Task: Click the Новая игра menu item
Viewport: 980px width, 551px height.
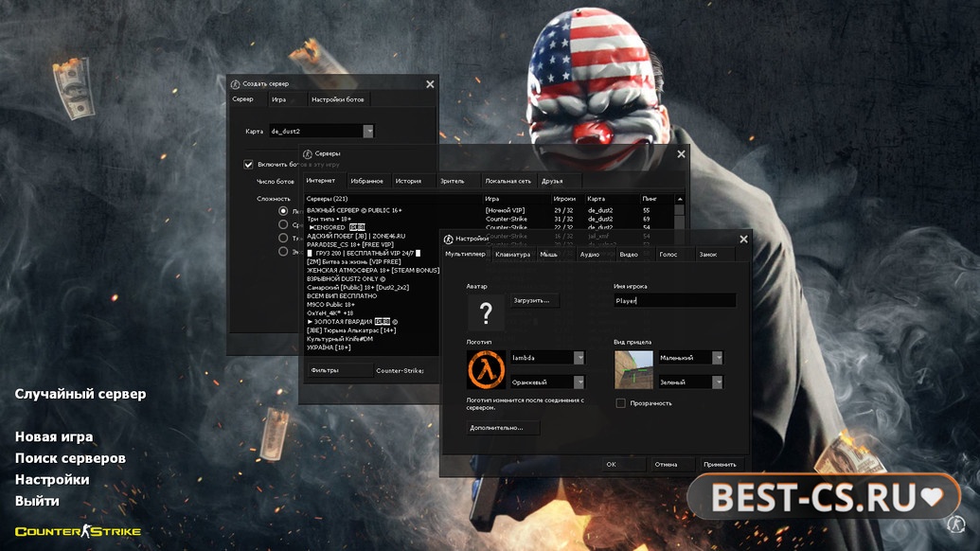Action: click(54, 436)
